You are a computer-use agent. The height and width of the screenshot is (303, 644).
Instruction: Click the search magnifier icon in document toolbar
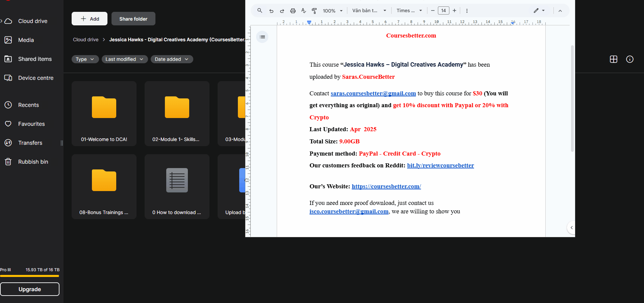click(259, 10)
